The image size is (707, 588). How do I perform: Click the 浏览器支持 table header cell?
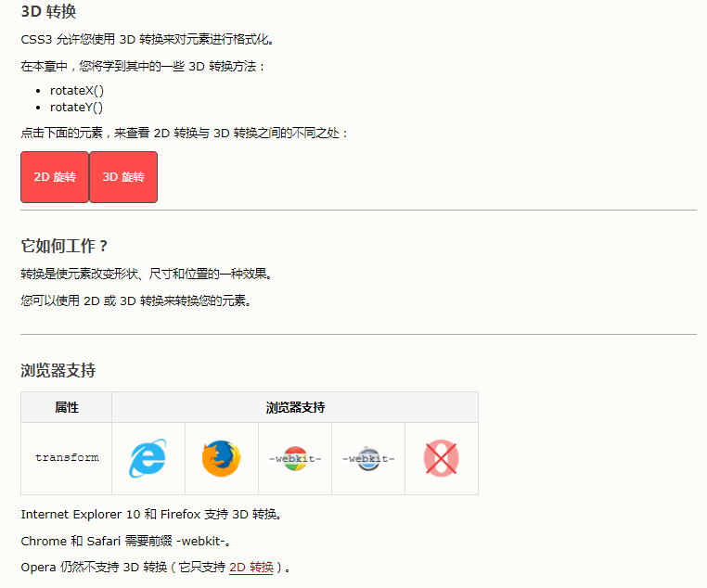point(295,407)
